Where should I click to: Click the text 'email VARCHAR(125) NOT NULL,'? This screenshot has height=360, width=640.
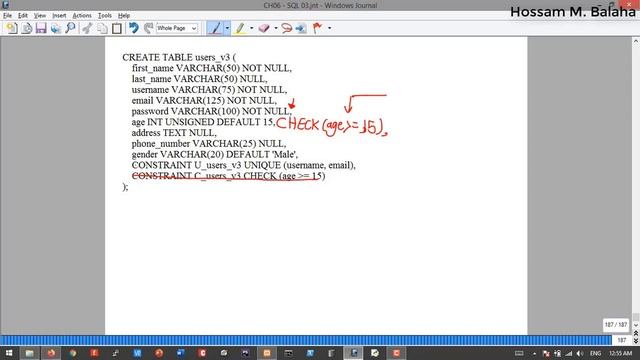[204, 100]
